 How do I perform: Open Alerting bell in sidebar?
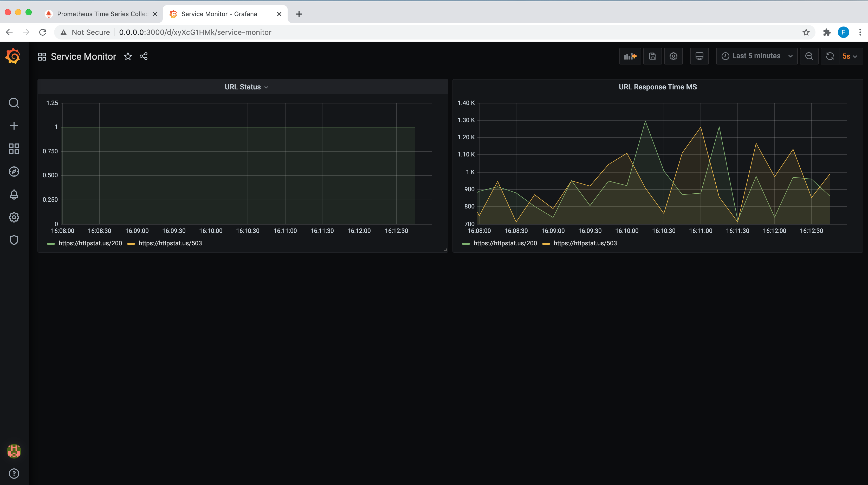[x=14, y=195]
